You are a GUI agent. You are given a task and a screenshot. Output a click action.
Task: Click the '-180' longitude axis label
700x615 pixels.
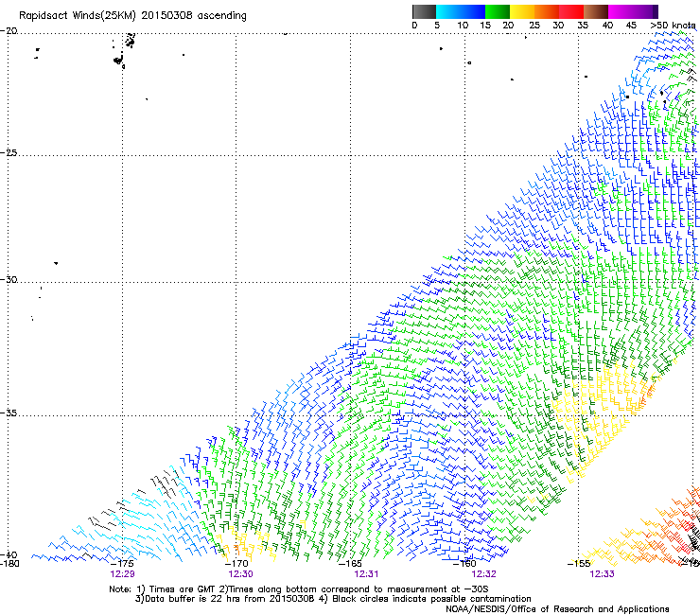9,564
